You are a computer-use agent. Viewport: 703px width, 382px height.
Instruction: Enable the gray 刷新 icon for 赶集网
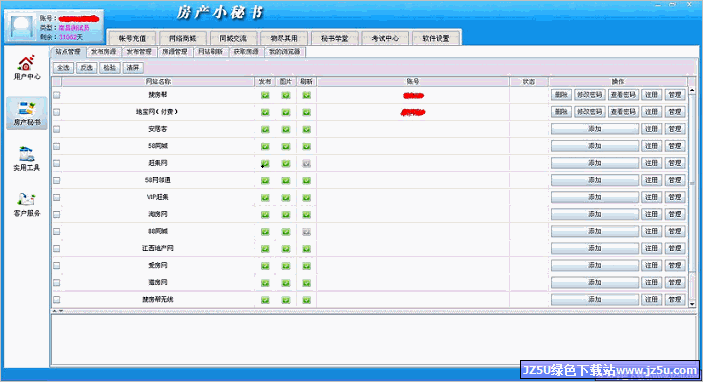coord(307,163)
